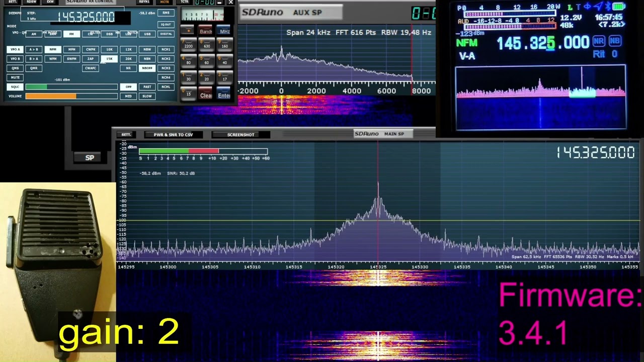Enable notch NCH1
This screenshot has width=644, height=362.
point(166,49)
